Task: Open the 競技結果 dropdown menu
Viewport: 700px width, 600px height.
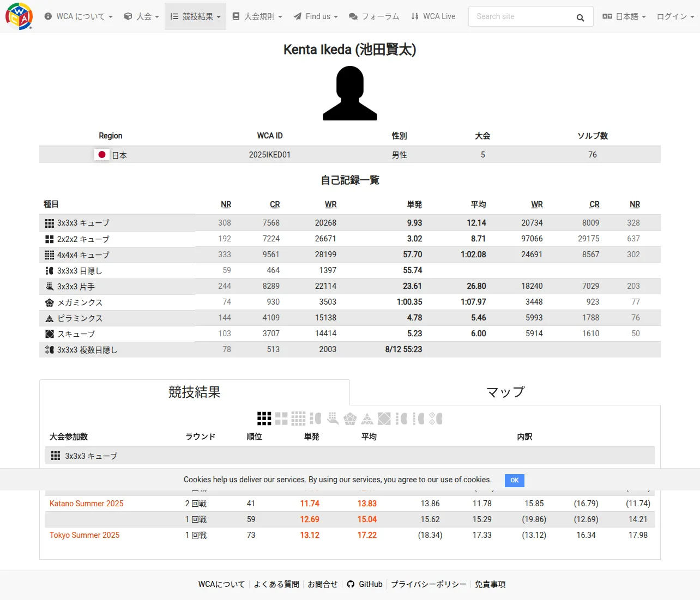Action: point(195,16)
